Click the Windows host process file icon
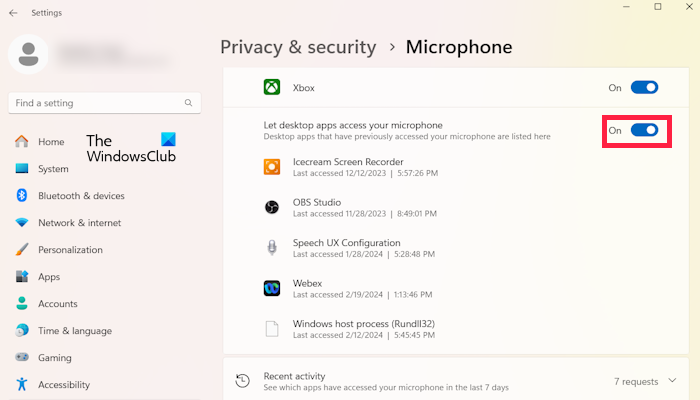700x400 pixels. pos(271,329)
